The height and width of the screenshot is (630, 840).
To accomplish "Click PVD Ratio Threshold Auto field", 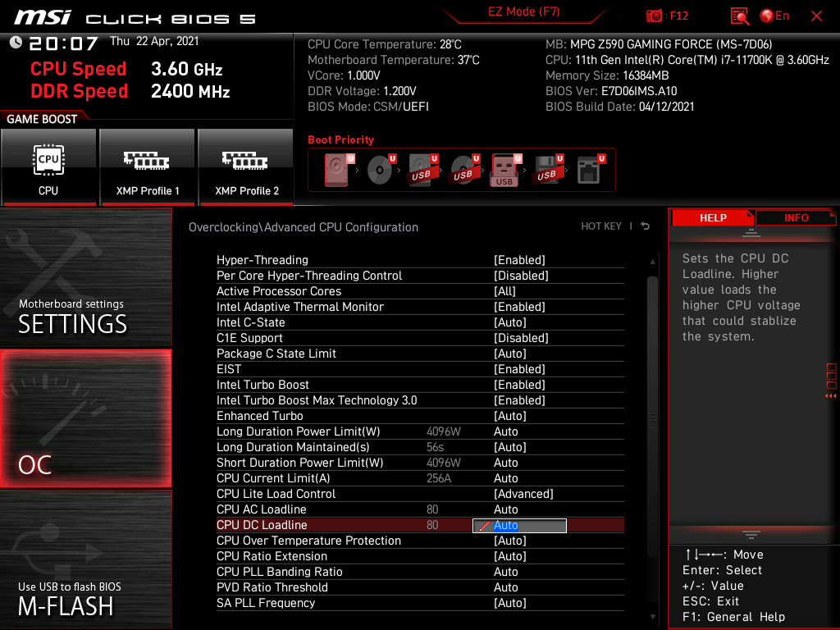I will click(505, 587).
